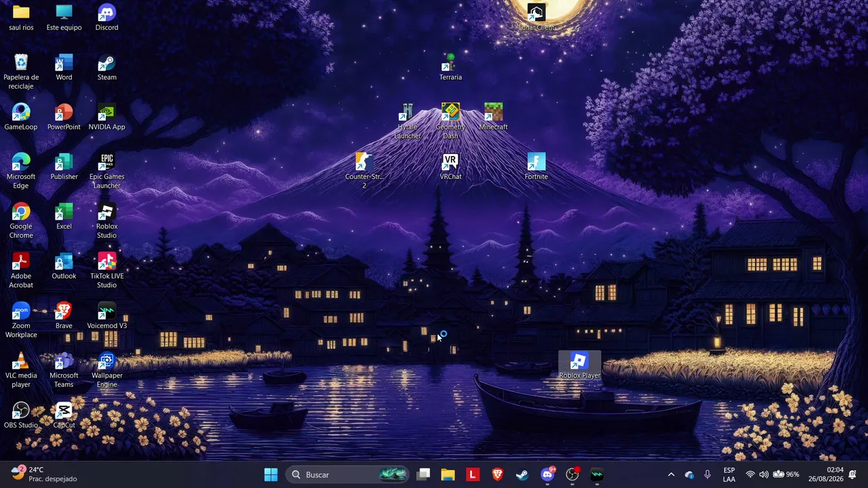
Task: Select the Minecraft desktop shortcut
Action: point(493,117)
